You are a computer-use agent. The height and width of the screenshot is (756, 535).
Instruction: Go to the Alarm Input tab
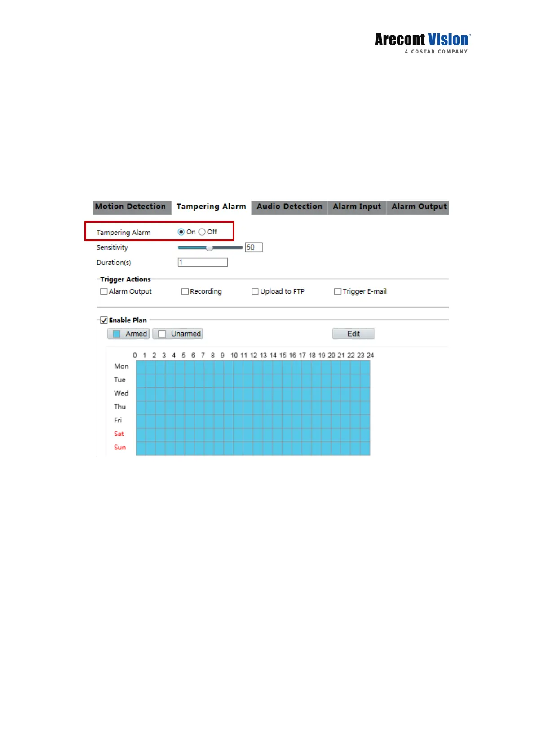point(357,207)
